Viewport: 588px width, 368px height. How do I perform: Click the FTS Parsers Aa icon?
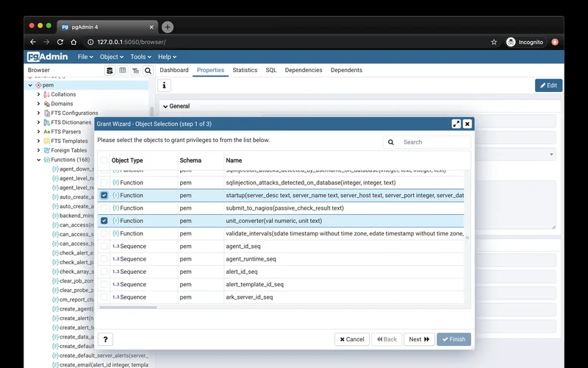(46, 132)
